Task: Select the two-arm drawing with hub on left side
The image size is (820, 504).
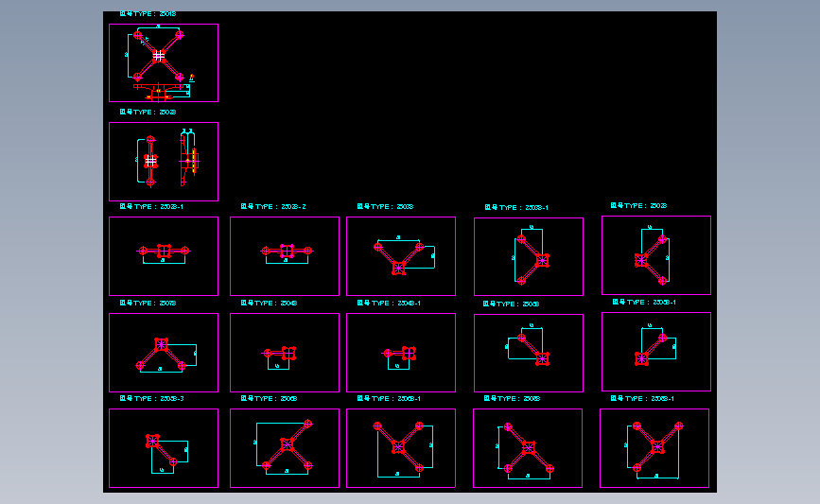Action: pos(656,255)
